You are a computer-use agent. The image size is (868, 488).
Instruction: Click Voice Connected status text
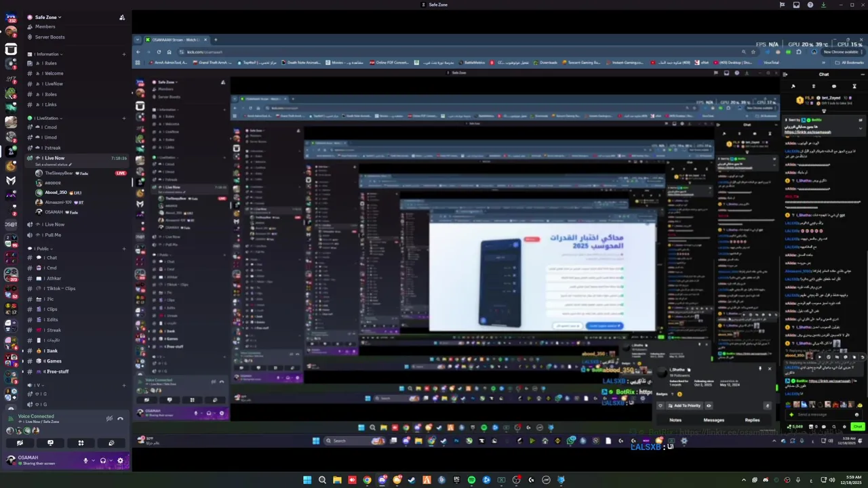(36, 416)
